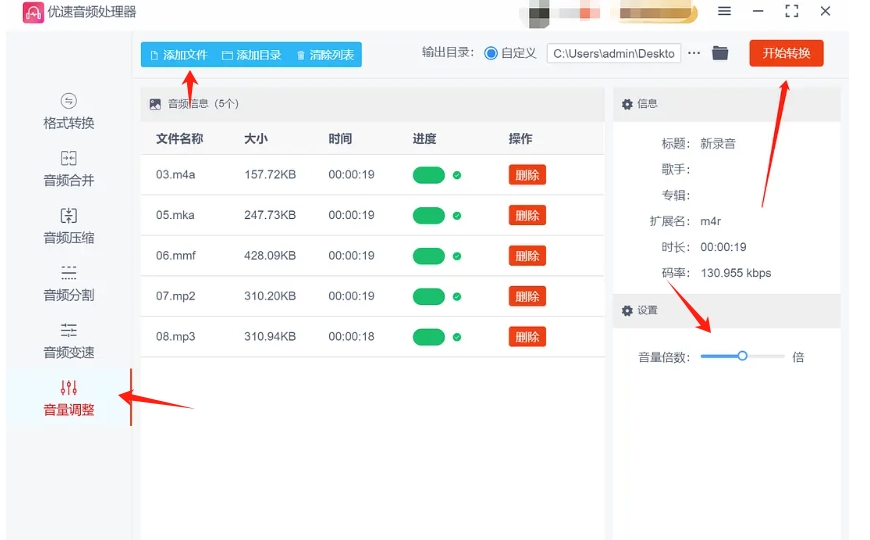
Task: Click the progress bar of 03.m4a
Action: (x=429, y=175)
